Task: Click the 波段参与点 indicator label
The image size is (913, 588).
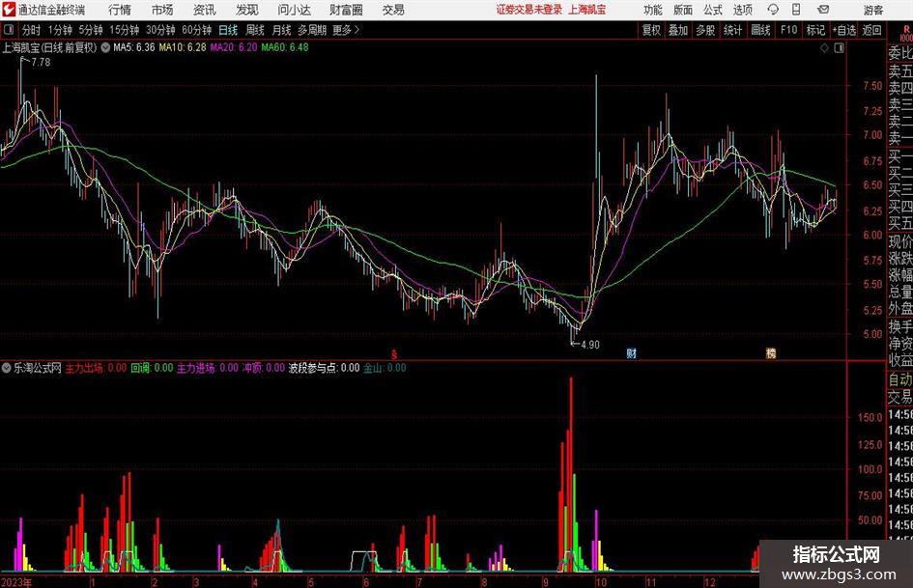Action: 324,368
